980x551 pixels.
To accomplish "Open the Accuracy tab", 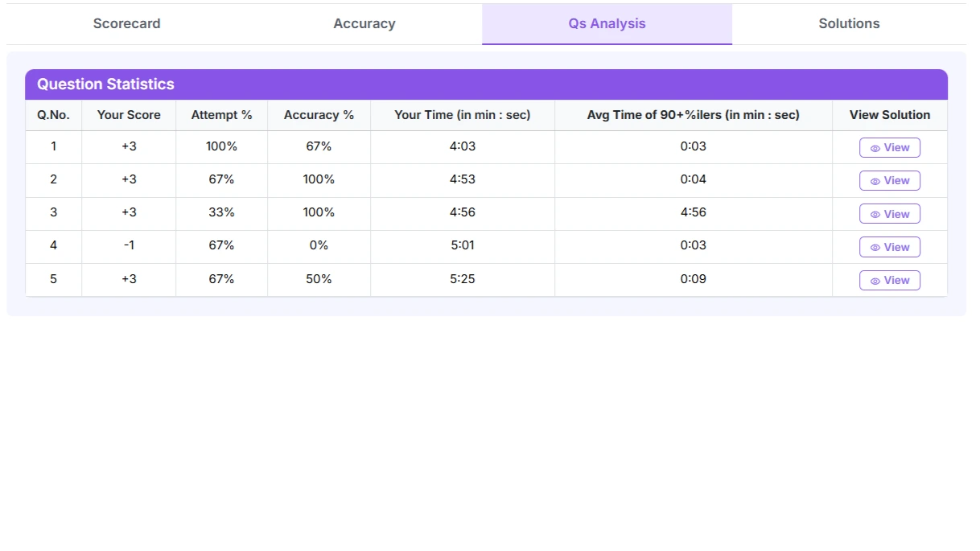I will tap(364, 24).
